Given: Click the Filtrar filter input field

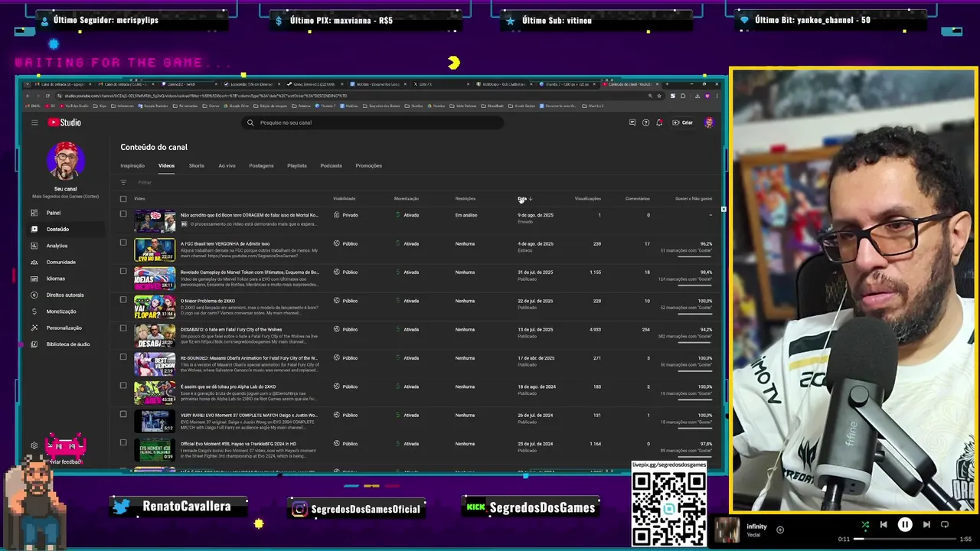Looking at the screenshot, I should [145, 182].
